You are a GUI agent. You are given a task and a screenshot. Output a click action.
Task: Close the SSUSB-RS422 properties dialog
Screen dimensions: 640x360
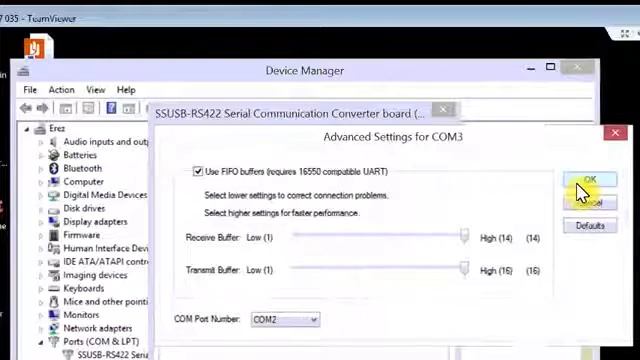pos(443,109)
